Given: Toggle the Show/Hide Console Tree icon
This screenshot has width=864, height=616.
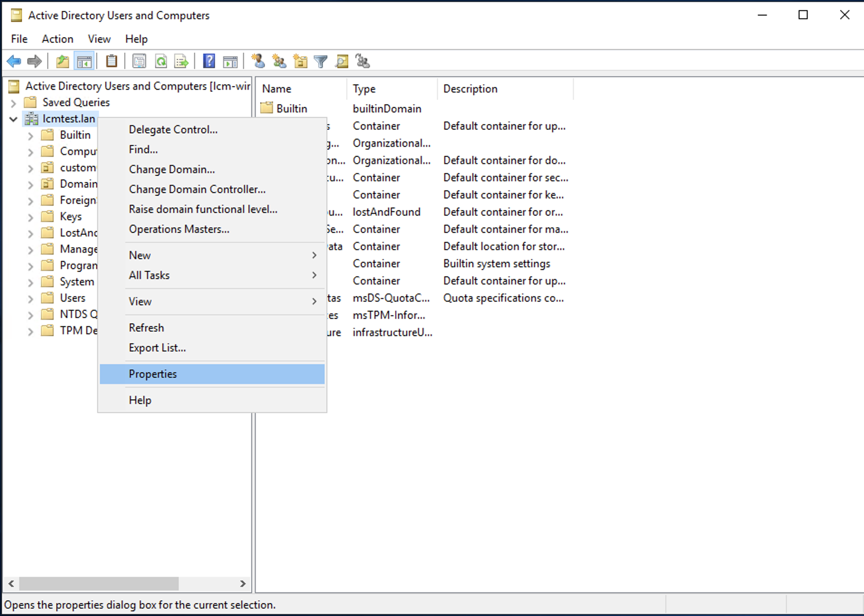Looking at the screenshot, I should [x=84, y=61].
